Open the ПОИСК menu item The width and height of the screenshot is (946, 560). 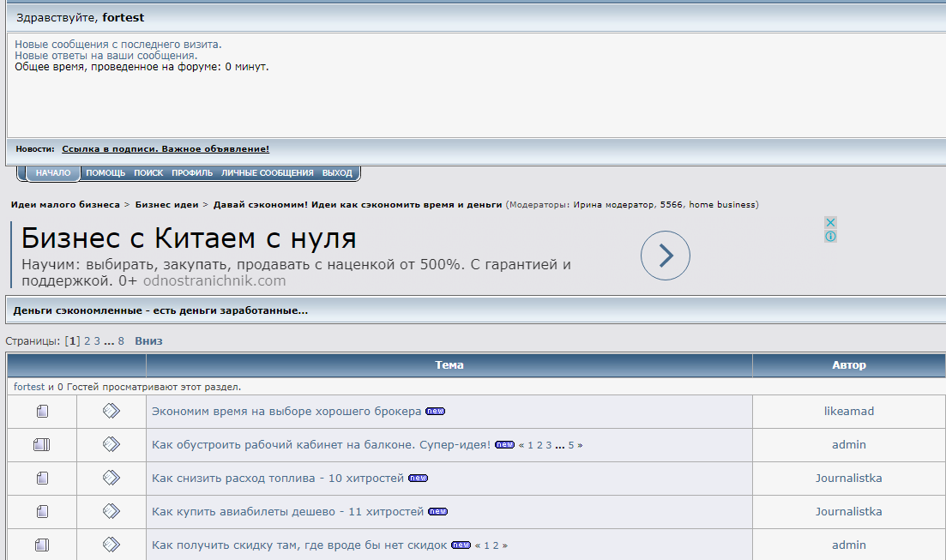148,173
